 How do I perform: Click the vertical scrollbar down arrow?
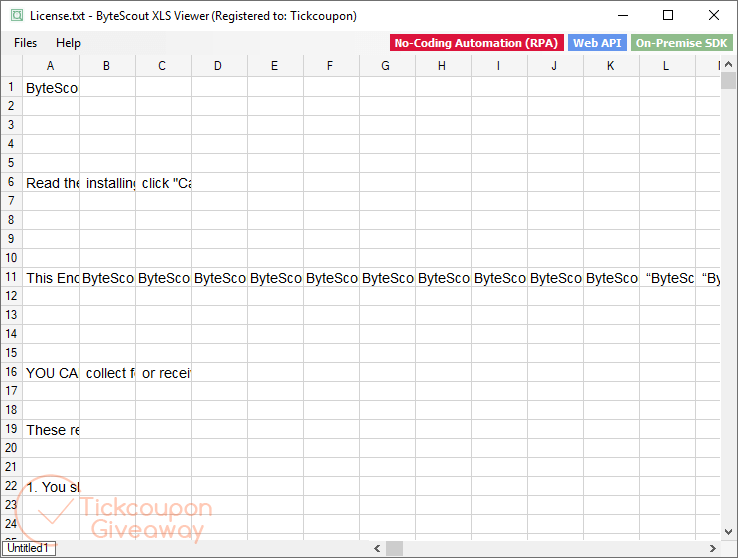pos(728,532)
